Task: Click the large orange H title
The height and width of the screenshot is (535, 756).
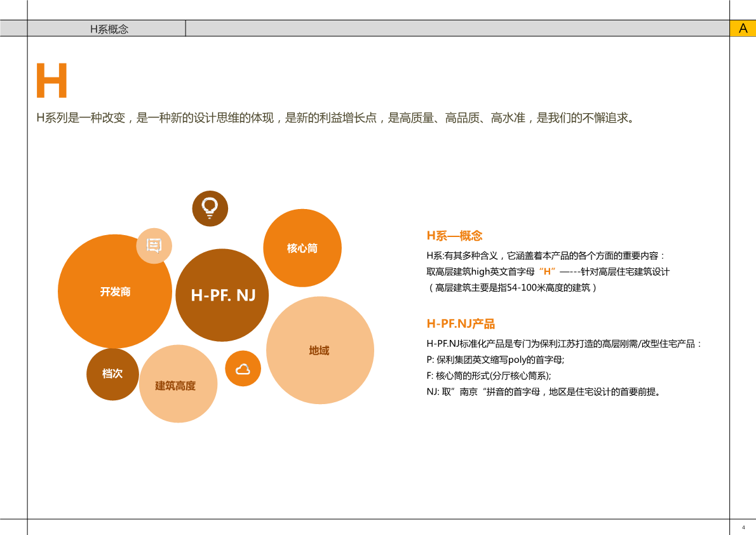Action: pyautogui.click(x=51, y=81)
